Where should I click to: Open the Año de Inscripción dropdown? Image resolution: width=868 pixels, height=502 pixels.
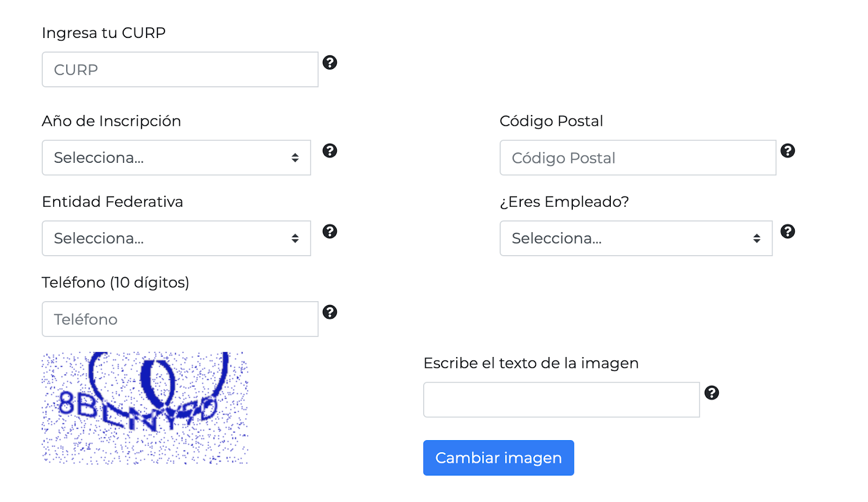click(x=176, y=158)
